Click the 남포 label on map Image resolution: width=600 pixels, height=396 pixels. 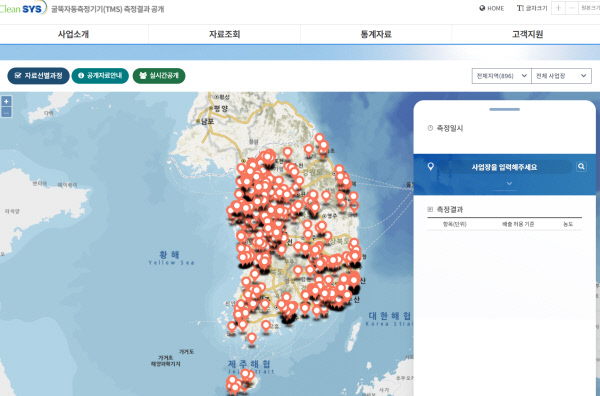click(207, 122)
